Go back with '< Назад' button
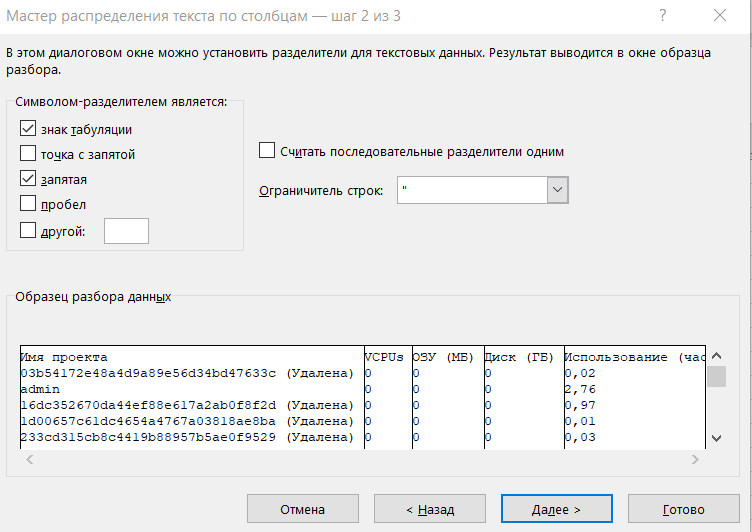 click(x=430, y=509)
